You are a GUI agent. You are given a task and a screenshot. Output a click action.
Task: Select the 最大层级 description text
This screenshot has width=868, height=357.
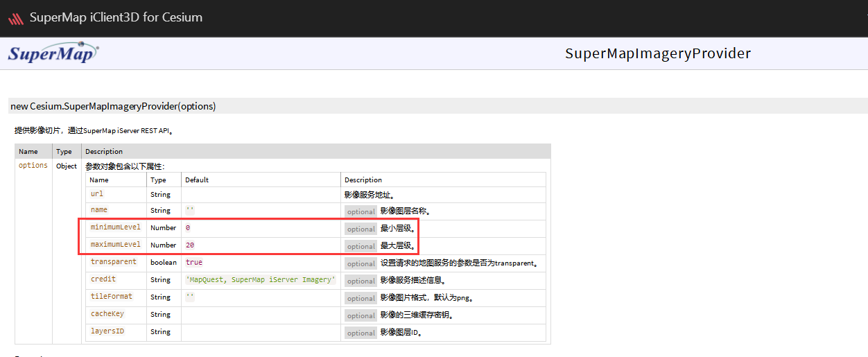click(398, 245)
